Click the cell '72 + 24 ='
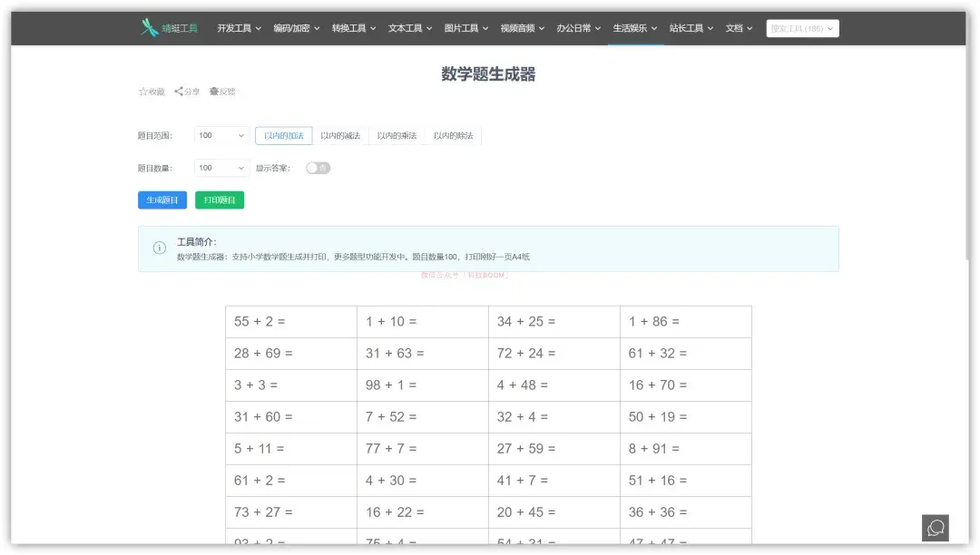 pyautogui.click(x=554, y=354)
